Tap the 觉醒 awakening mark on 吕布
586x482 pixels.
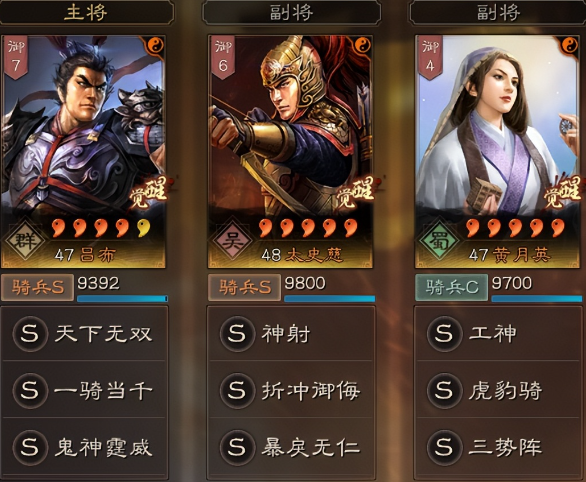point(149,193)
